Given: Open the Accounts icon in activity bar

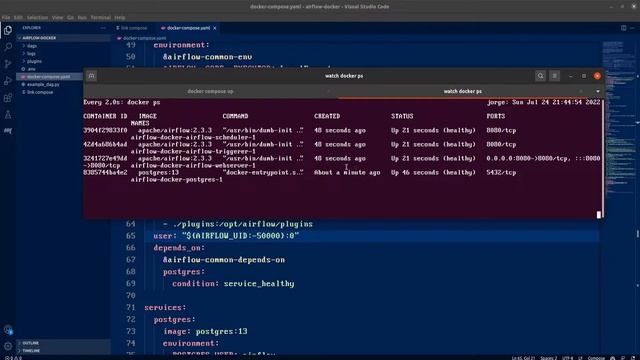Looking at the screenshot, I should click(x=8, y=330).
